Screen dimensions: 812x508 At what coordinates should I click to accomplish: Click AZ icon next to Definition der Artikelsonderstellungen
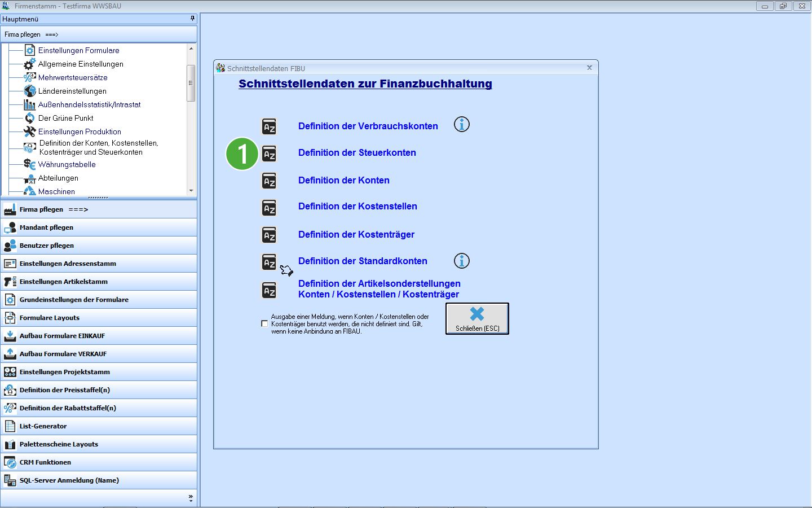coord(270,290)
